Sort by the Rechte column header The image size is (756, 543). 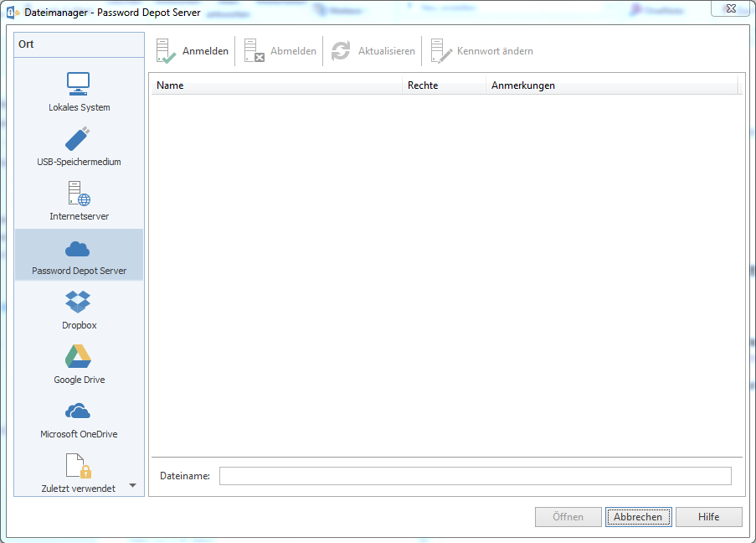444,85
